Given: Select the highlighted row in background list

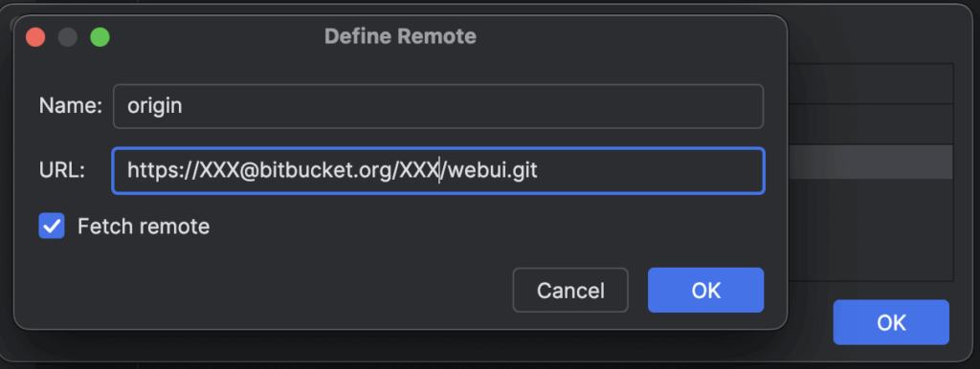Looking at the screenshot, I should point(870,163).
